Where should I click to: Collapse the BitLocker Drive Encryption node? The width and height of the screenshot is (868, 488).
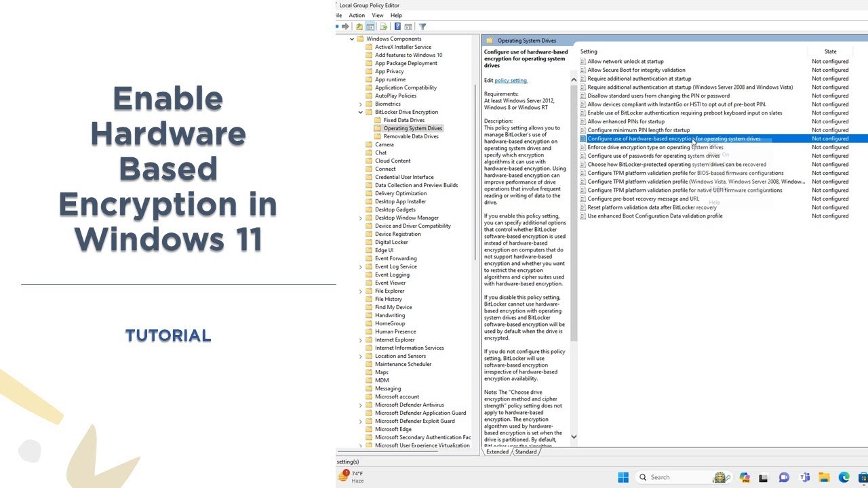[x=361, y=112]
